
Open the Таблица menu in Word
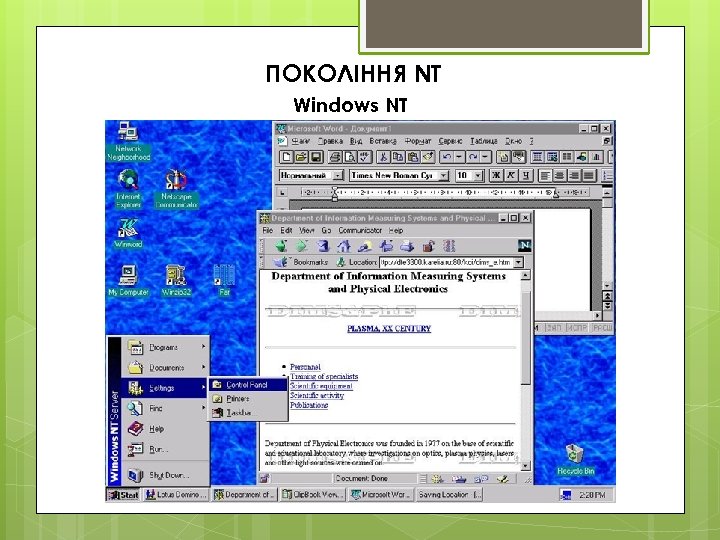click(484, 141)
